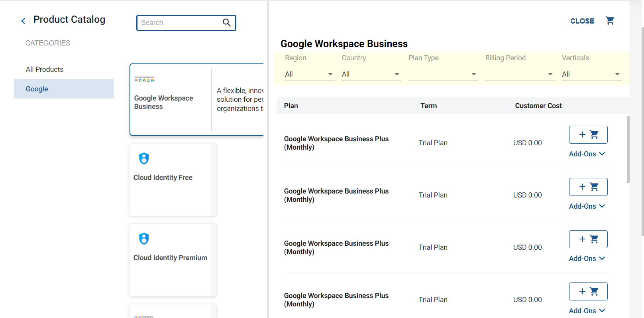Open the Country filter dropdown
This screenshot has height=318, width=644.
pos(371,74)
